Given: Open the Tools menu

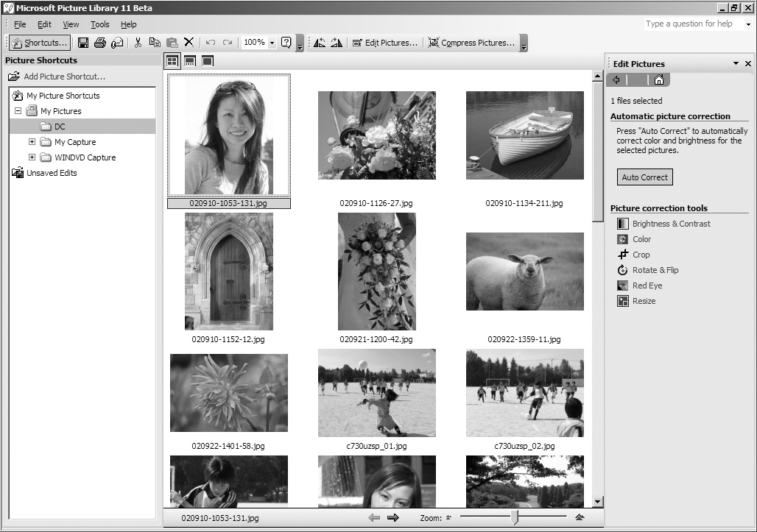Looking at the screenshot, I should point(100,24).
